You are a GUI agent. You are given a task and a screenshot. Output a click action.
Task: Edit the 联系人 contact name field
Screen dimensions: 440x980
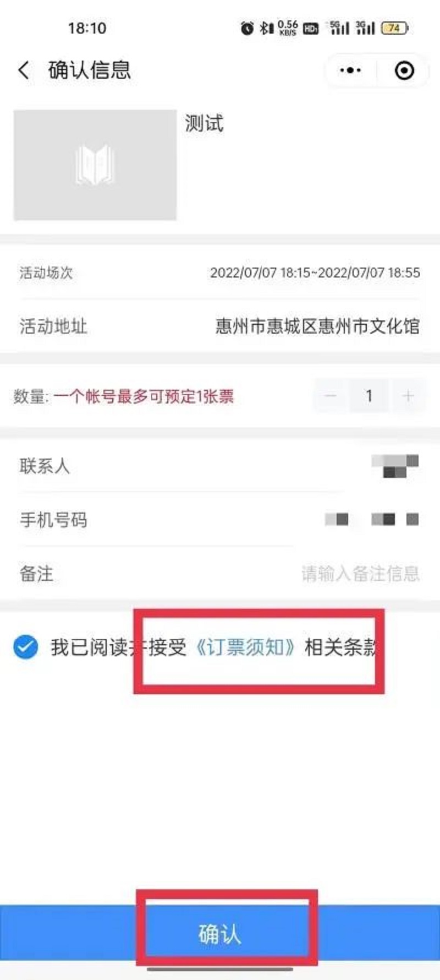coord(220,466)
